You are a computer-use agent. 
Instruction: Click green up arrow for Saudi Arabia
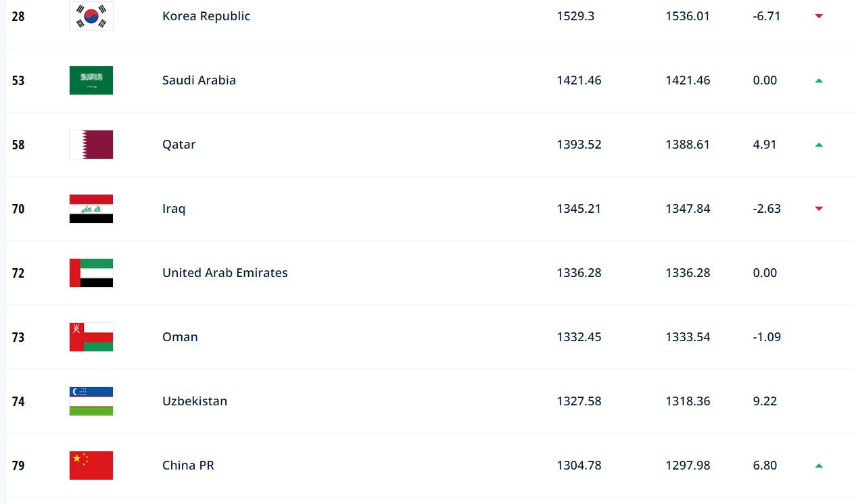tap(819, 80)
